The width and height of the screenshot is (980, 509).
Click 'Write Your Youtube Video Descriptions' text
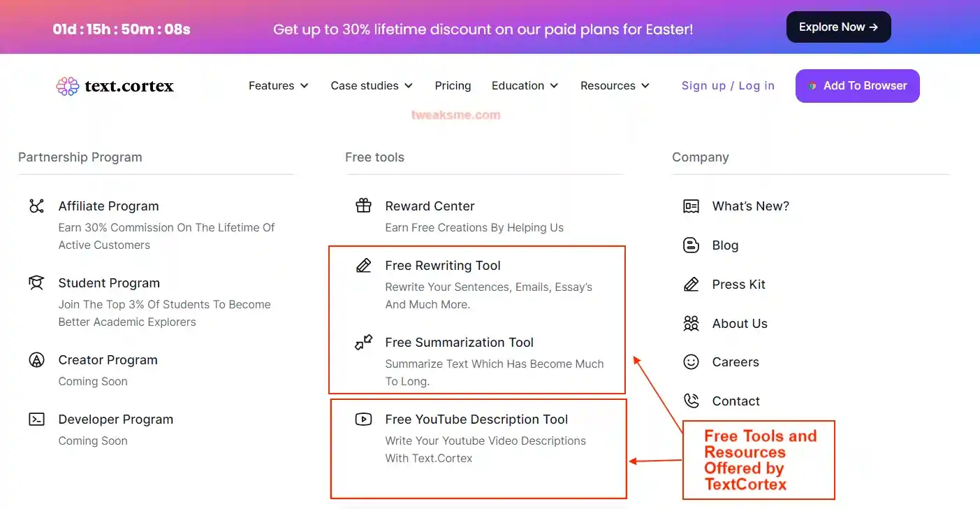coord(485,440)
